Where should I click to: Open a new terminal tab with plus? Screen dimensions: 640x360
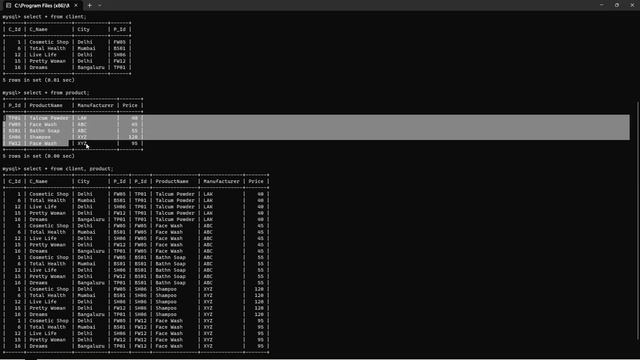[89, 5]
